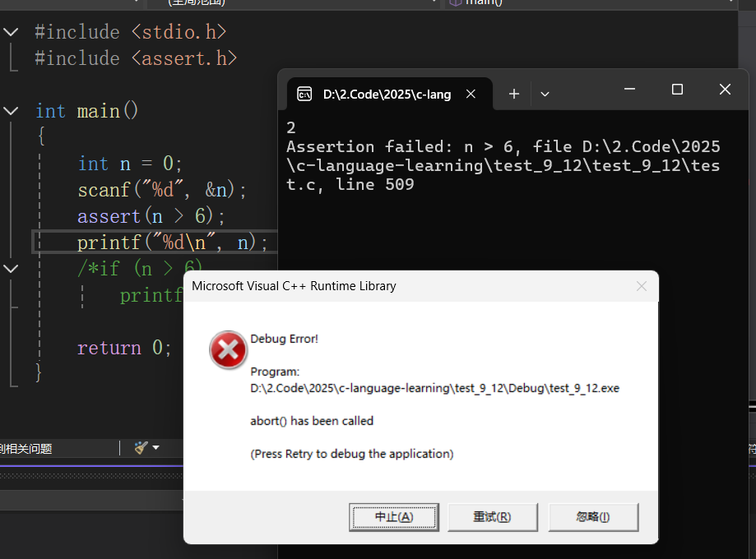Image resolution: width=756 pixels, height=559 pixels.
Task: Select the D:\2.Code\2025\c-lang terminal tab
Action: tap(390, 94)
